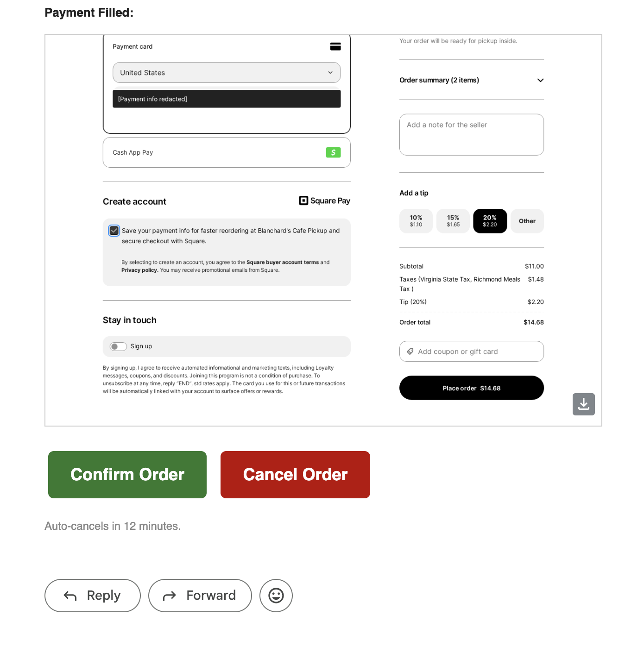The height and width of the screenshot is (653, 644).
Task: Click the note for the seller field
Action: point(471,135)
